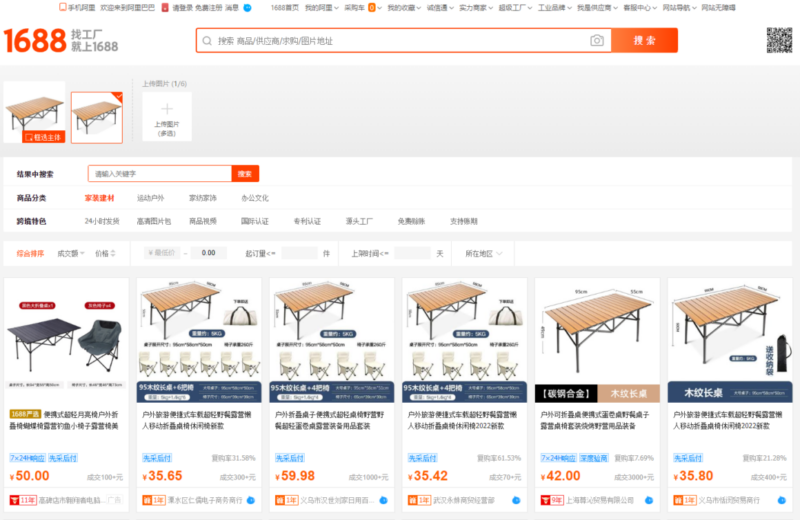Image resolution: width=800 pixels, height=520 pixels.
Task: Toggle the 商品视频 filter
Action: (x=203, y=221)
